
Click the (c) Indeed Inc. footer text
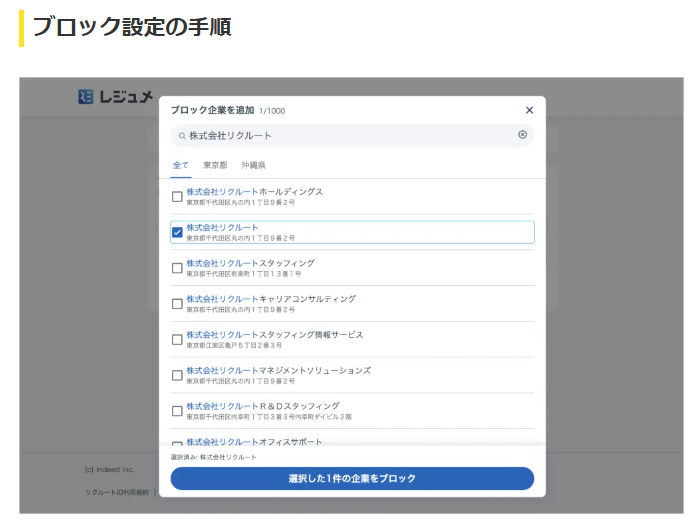(x=109, y=470)
